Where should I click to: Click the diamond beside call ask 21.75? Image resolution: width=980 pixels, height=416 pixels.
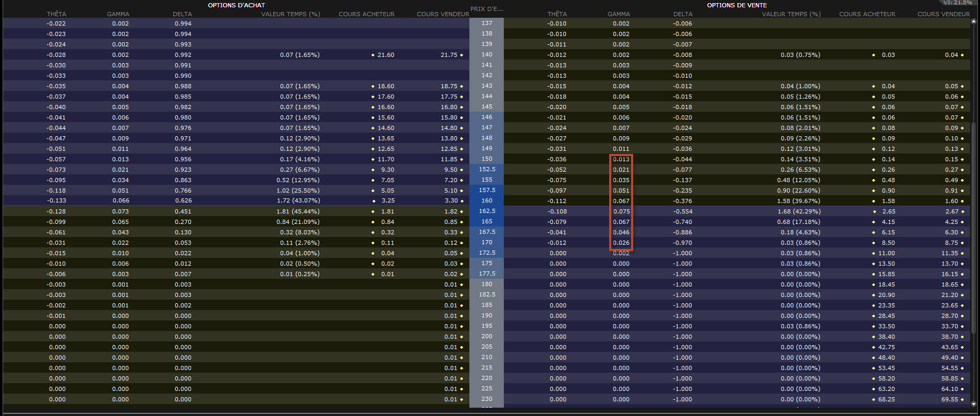(x=462, y=55)
